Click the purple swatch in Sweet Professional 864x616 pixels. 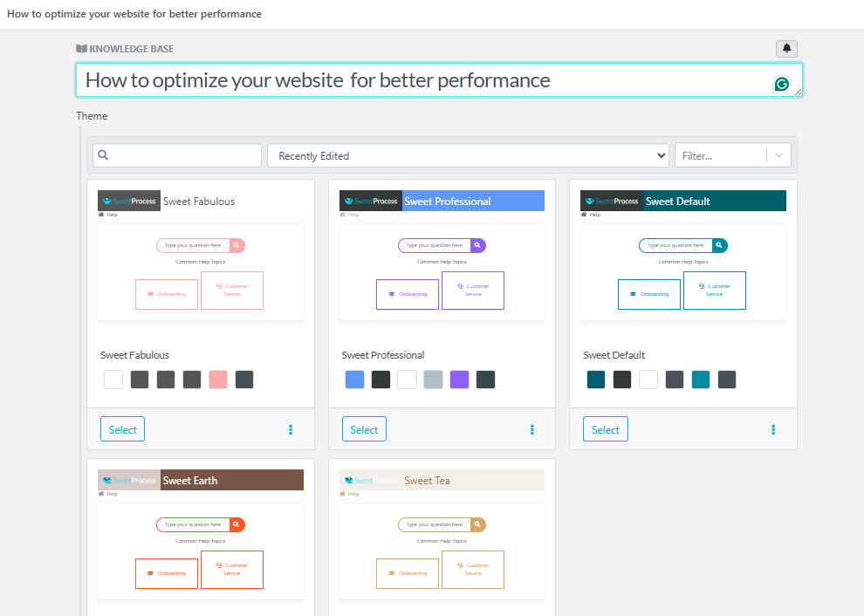pyautogui.click(x=460, y=380)
